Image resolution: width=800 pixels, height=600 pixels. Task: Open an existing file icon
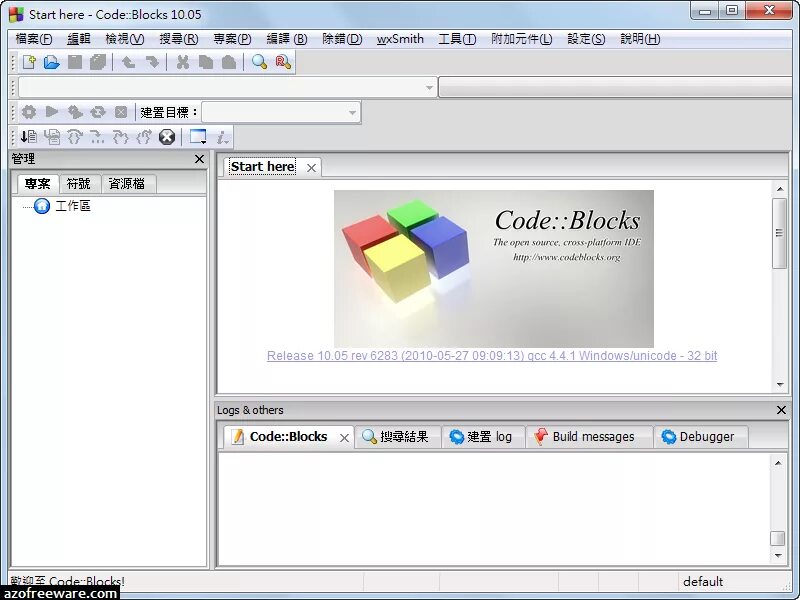(x=52, y=62)
